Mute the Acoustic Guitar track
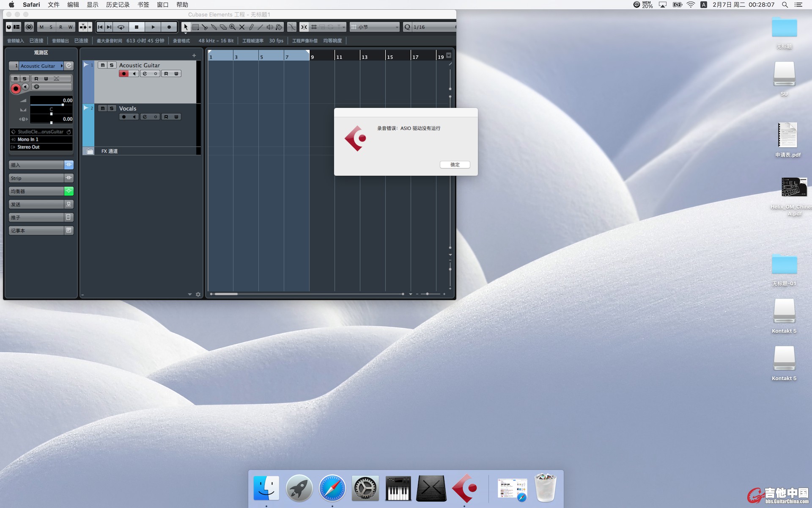 102,65
